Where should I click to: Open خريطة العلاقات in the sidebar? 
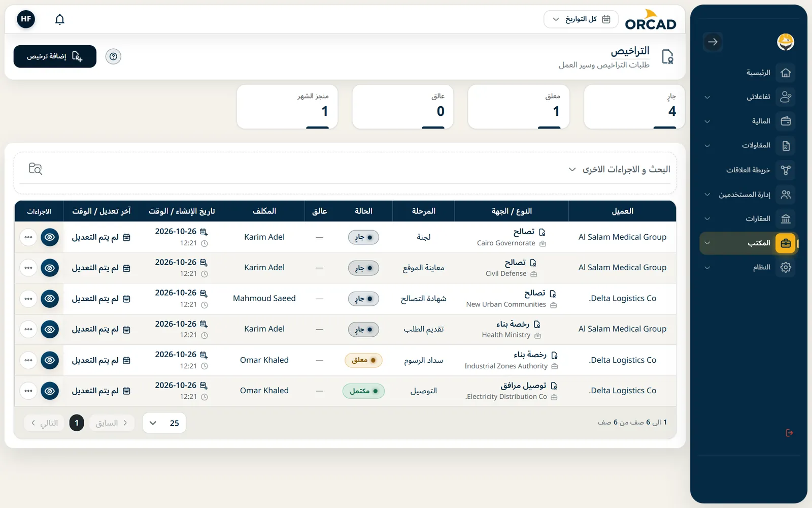point(748,170)
